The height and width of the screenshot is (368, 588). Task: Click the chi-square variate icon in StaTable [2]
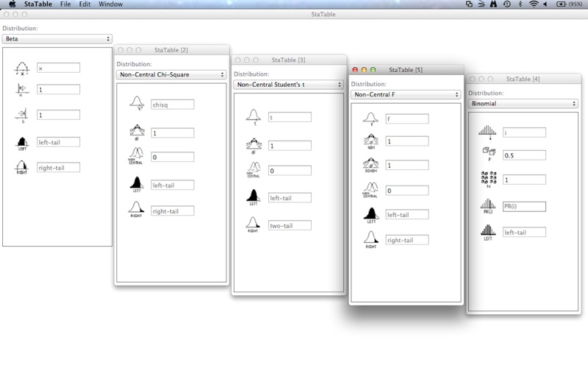[137, 103]
